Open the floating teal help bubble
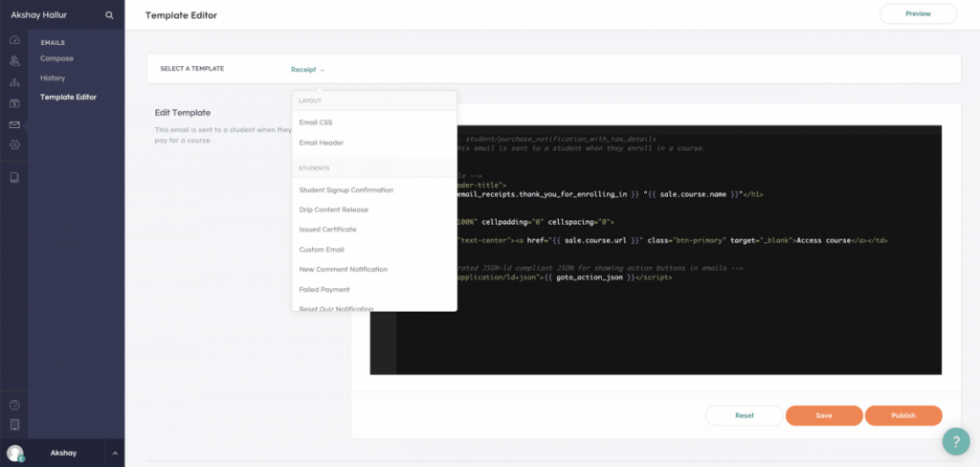Viewport: 980px width, 467px height. point(956,441)
